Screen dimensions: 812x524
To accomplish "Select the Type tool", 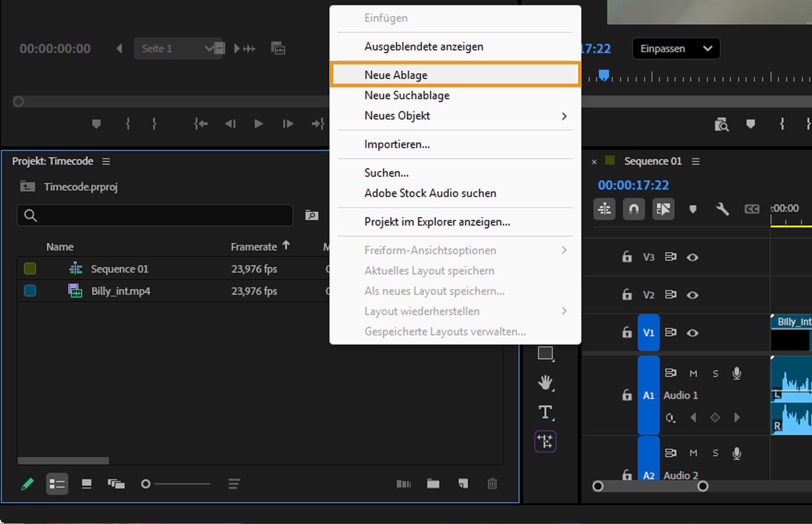I will [545, 412].
